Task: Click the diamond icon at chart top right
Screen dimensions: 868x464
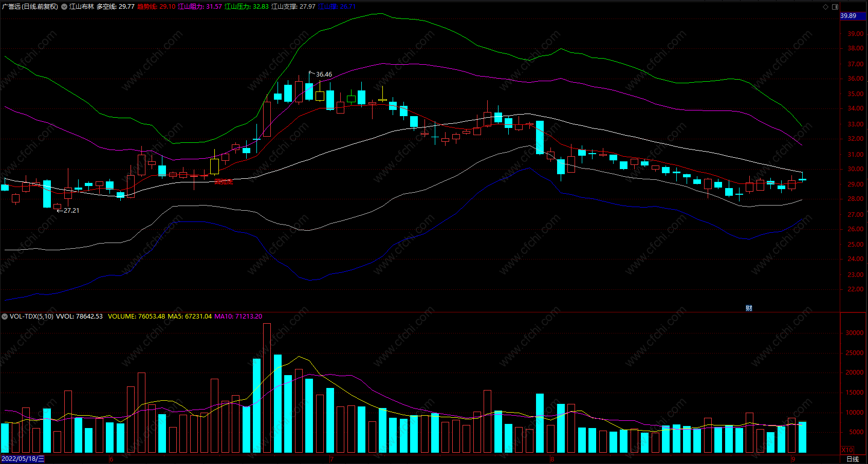Action: pos(826,7)
